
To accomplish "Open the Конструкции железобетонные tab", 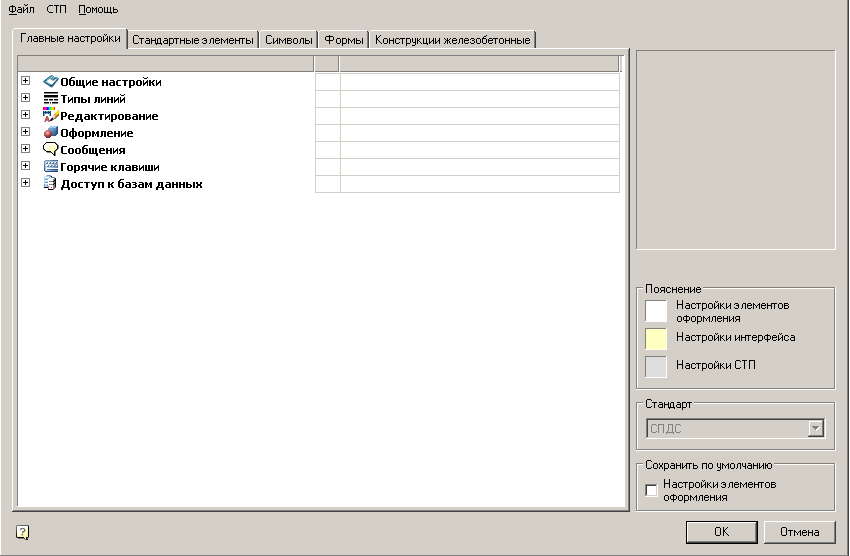I will click(x=453, y=40).
